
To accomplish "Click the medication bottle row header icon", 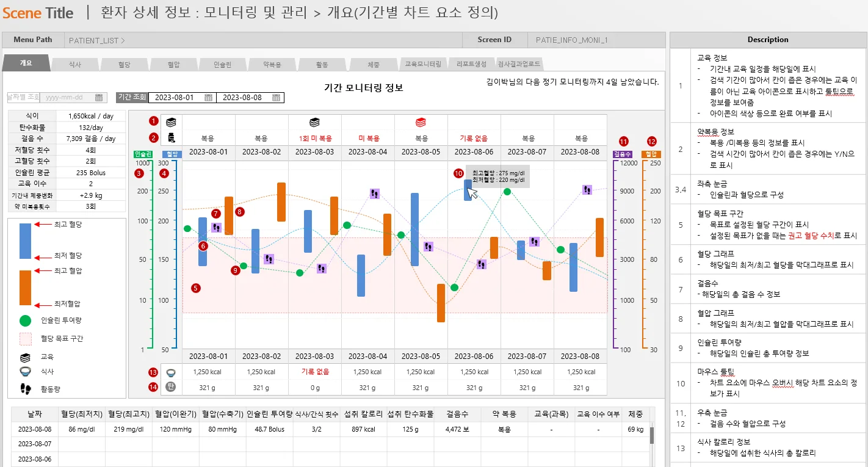I will coord(171,139).
